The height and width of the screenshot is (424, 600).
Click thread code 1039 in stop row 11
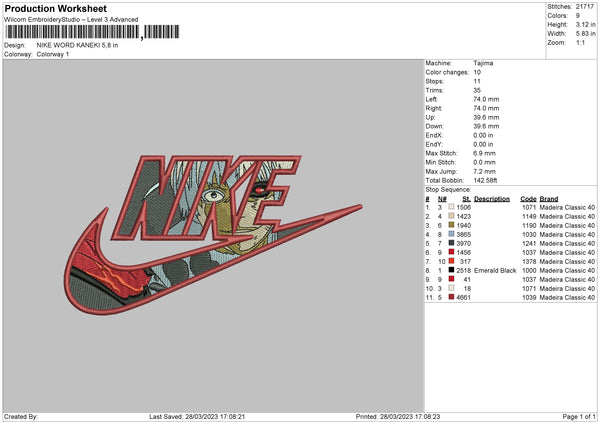[529, 297]
